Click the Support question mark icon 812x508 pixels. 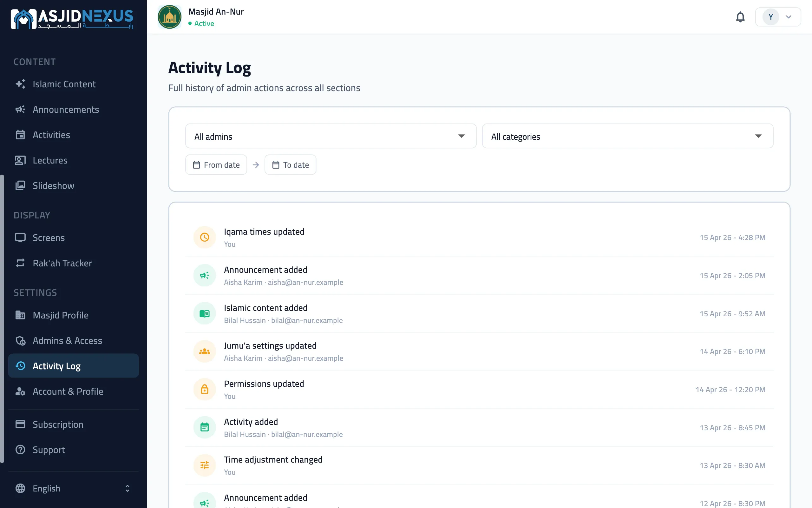[21, 450]
